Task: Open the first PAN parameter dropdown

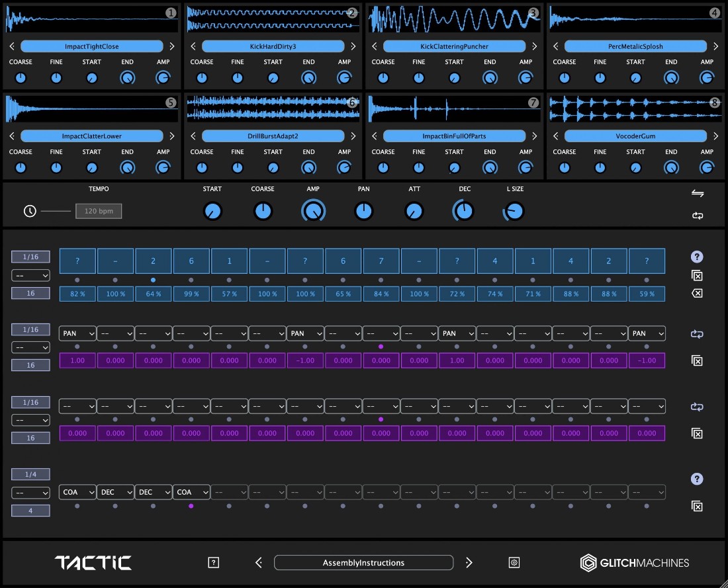Action: (77, 333)
